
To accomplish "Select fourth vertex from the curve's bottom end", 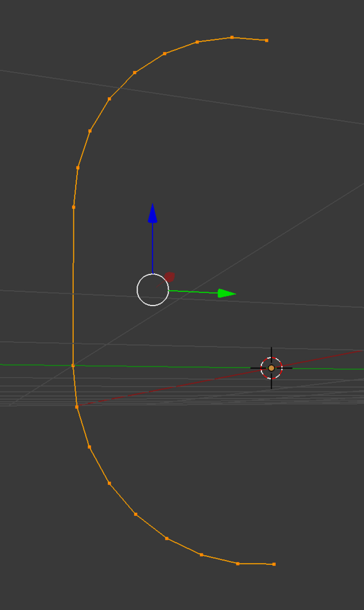I will tap(166, 539).
